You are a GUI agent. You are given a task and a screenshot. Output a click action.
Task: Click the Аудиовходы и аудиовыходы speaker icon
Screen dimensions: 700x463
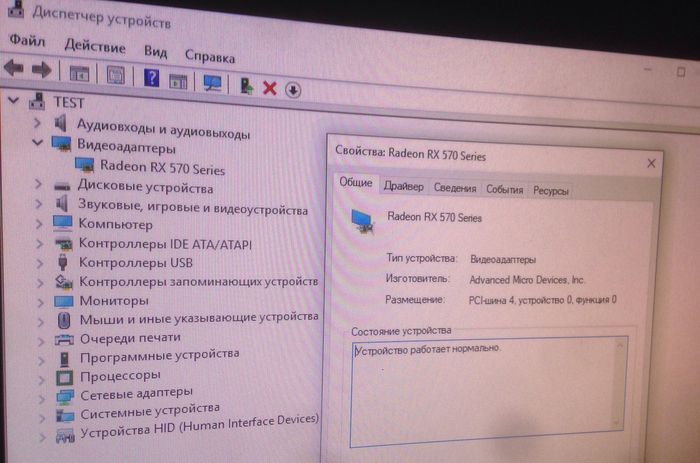(x=61, y=122)
